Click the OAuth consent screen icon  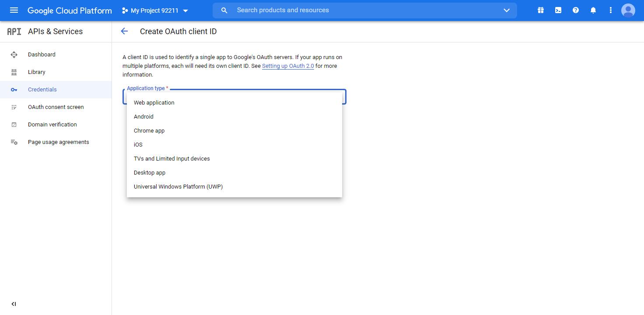pos(14,107)
